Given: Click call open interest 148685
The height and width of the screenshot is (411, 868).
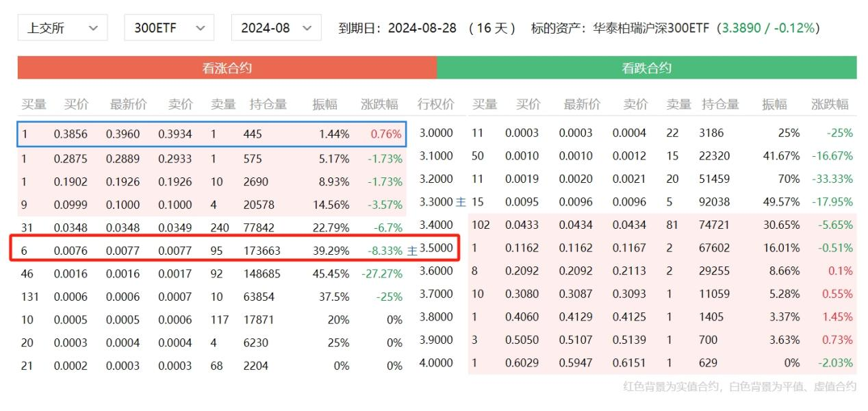Looking at the screenshot, I should (262, 273).
